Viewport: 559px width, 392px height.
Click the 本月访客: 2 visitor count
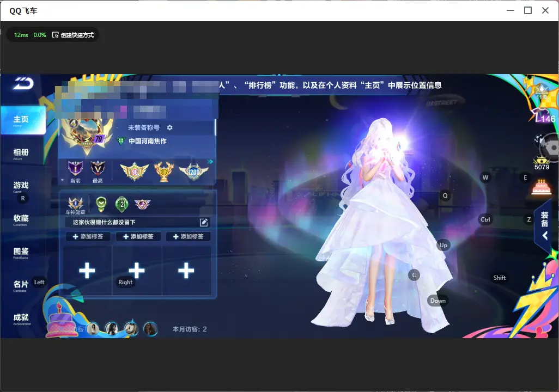pyautogui.click(x=190, y=329)
